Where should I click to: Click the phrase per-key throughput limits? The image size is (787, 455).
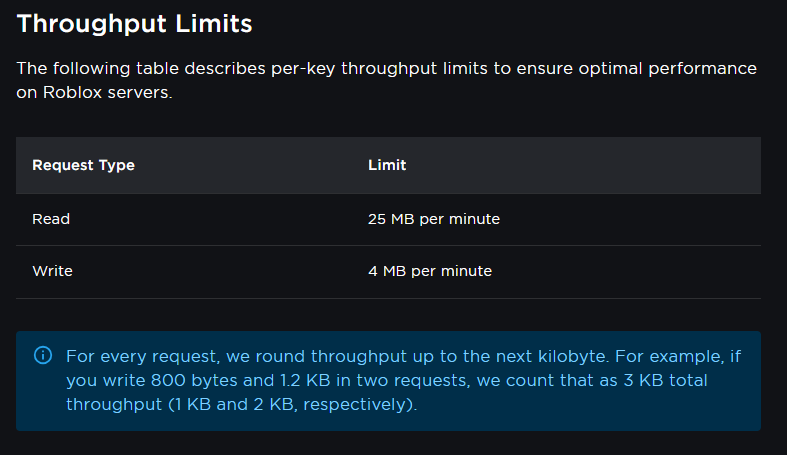point(379,68)
